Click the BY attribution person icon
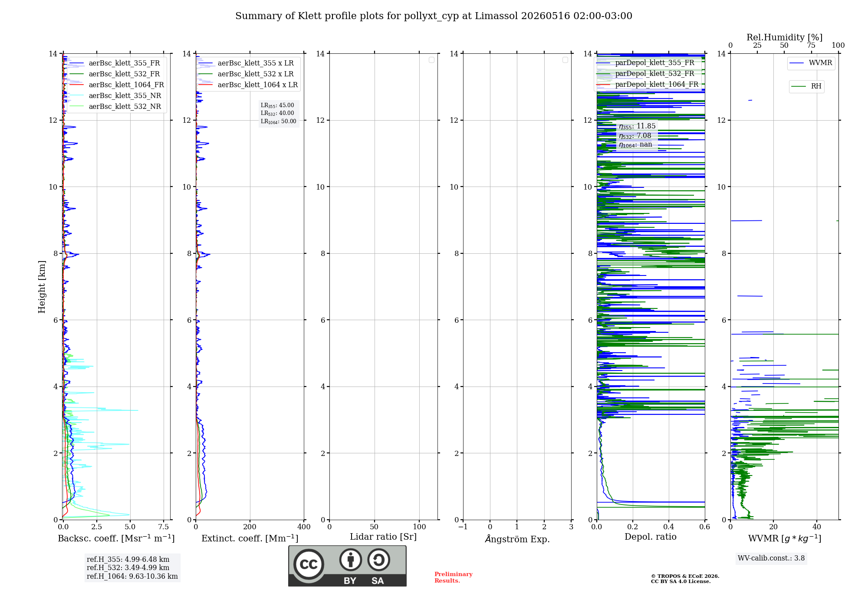868x590 pixels. pos(351,560)
